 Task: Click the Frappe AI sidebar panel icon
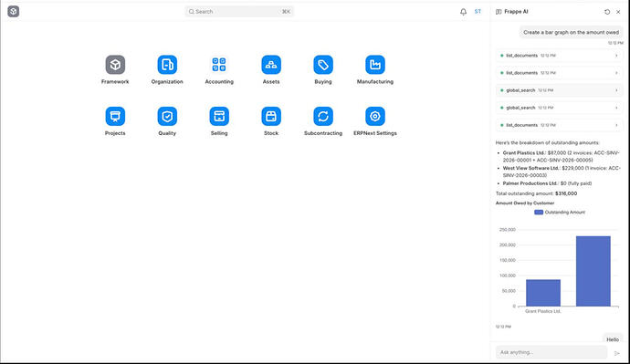(x=499, y=12)
